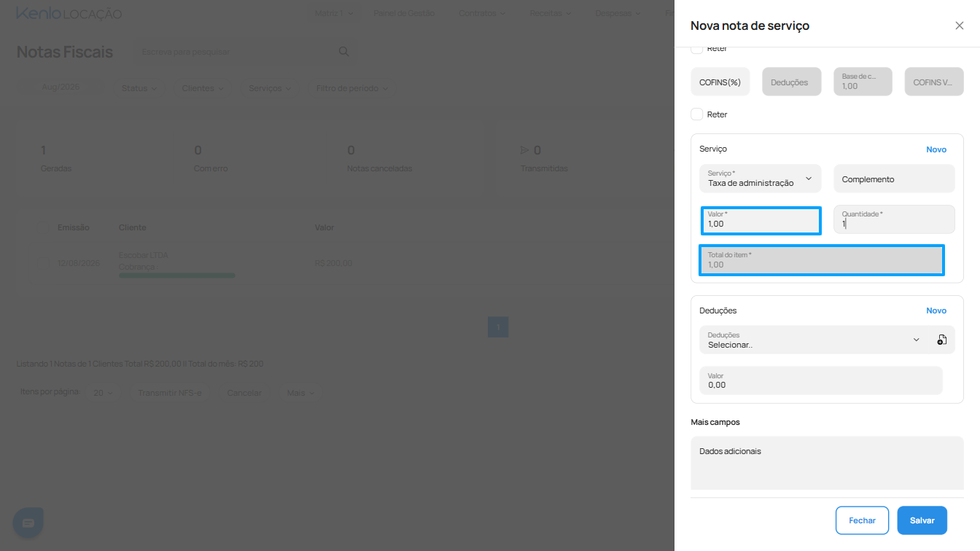Click the Complemento input field
The height and width of the screenshot is (551, 980).
pos(894,179)
